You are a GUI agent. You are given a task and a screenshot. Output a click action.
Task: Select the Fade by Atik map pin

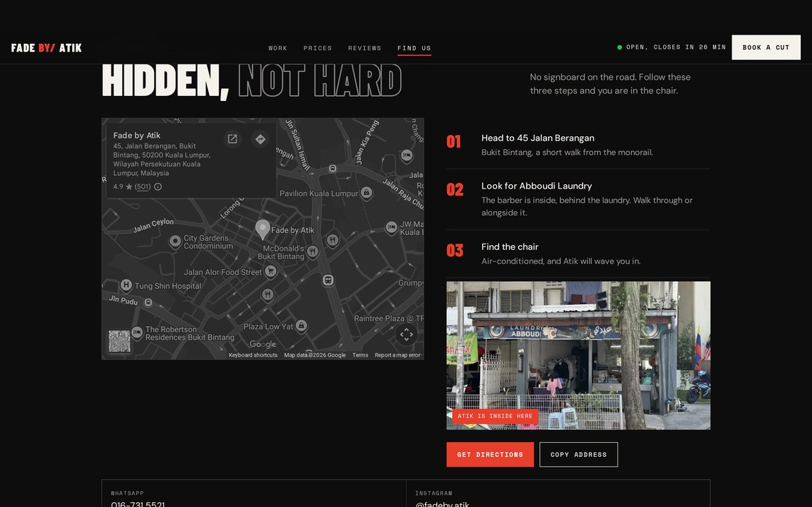263,229
